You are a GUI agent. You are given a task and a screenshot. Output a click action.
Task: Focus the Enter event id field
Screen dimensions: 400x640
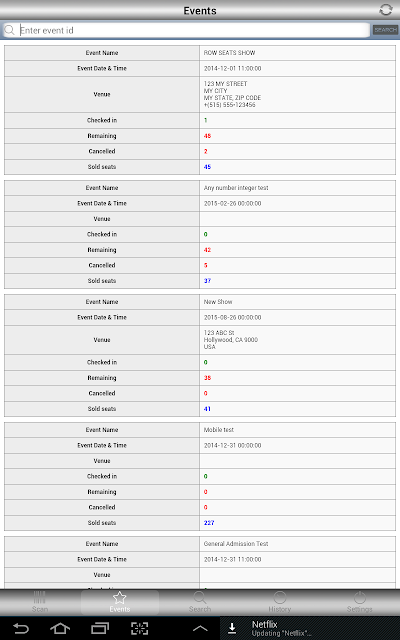[x=194, y=30]
